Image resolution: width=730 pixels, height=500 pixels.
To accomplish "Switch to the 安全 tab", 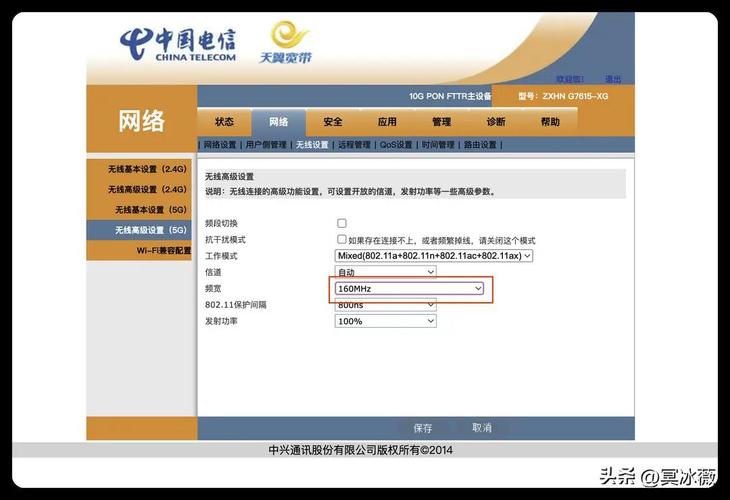I will [x=333, y=122].
